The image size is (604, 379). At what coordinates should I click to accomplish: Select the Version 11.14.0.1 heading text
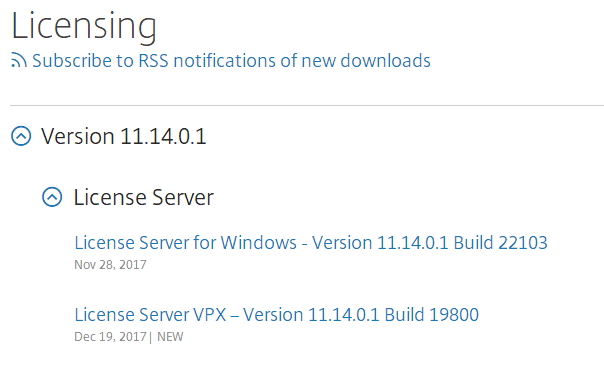(x=124, y=136)
